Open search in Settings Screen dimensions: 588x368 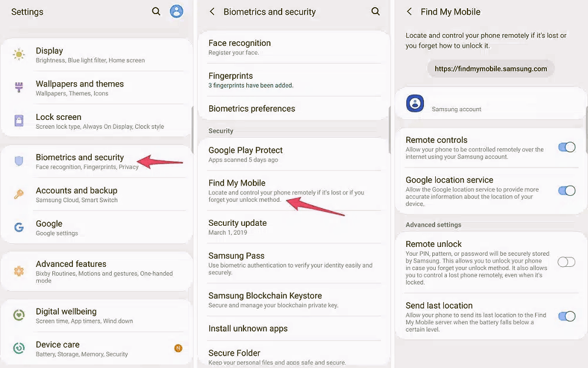(156, 11)
